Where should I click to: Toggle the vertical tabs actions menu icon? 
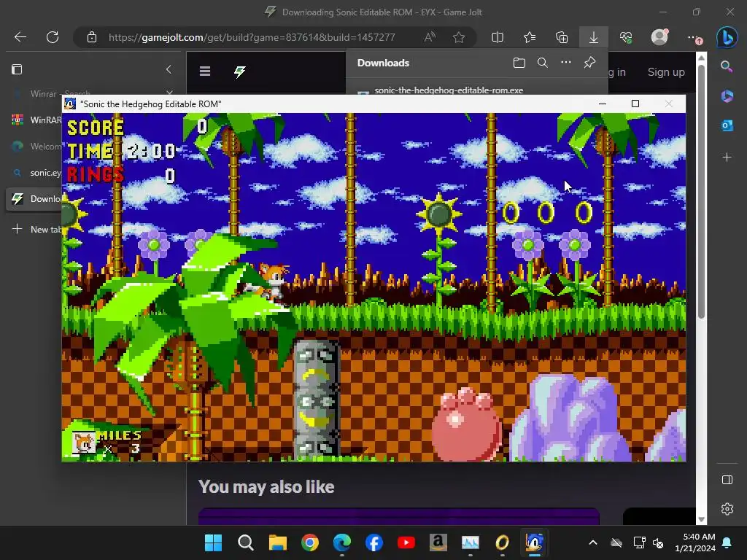pos(17,69)
